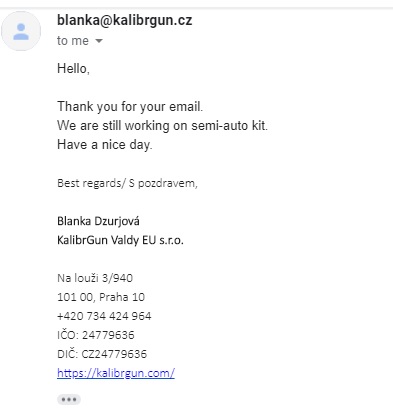393x408 pixels.
Task: Click the name Blanka Dzurjová in signature
Action: [x=98, y=221]
